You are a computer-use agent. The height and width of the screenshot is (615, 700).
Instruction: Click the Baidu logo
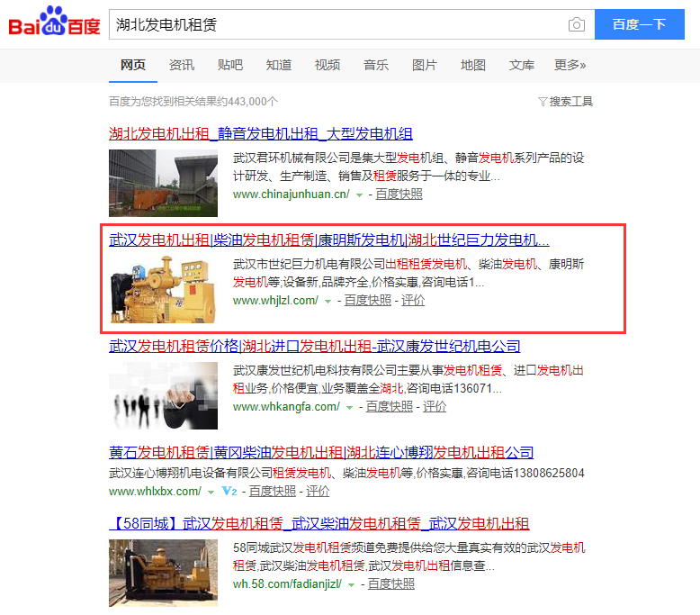(54, 24)
